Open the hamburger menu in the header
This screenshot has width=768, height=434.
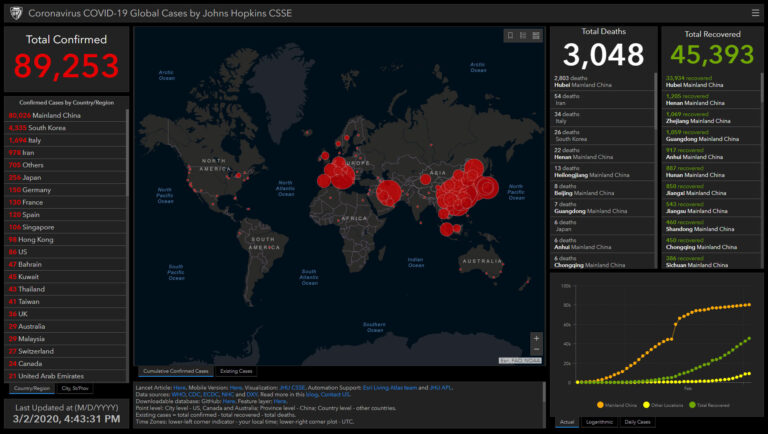755,12
